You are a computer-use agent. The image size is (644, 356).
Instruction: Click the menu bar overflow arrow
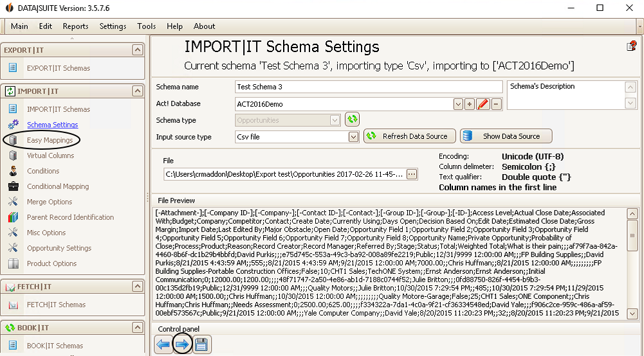640,26
